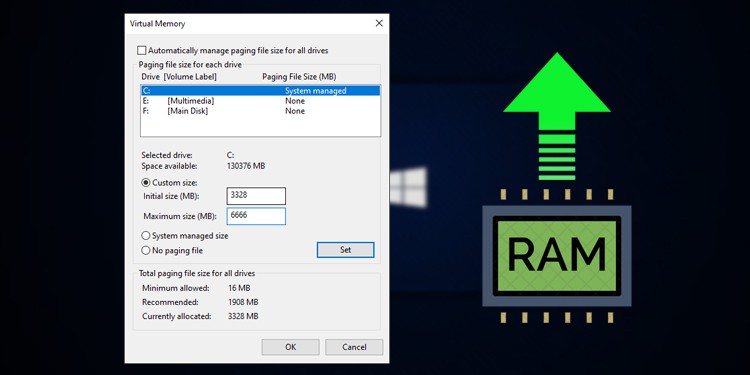Confirm with the OK button

[290, 347]
